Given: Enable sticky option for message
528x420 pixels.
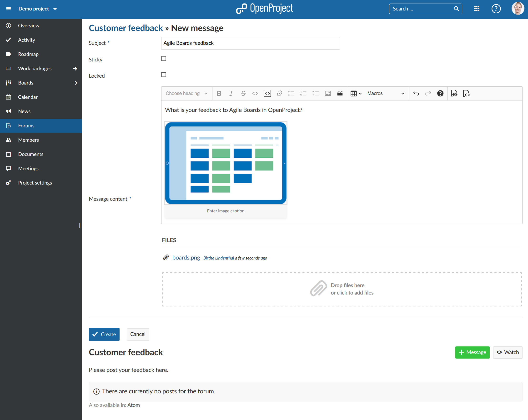Looking at the screenshot, I should 164,59.
